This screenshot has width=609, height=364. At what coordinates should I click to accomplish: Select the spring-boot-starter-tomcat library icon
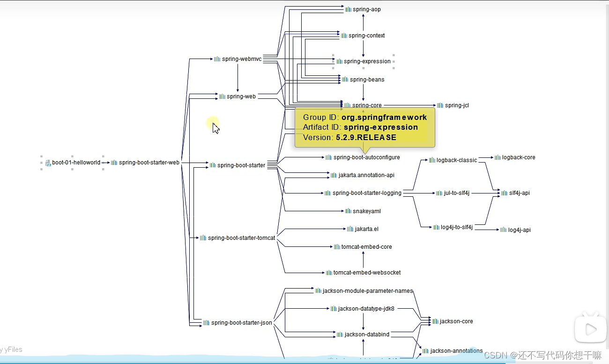pos(203,238)
